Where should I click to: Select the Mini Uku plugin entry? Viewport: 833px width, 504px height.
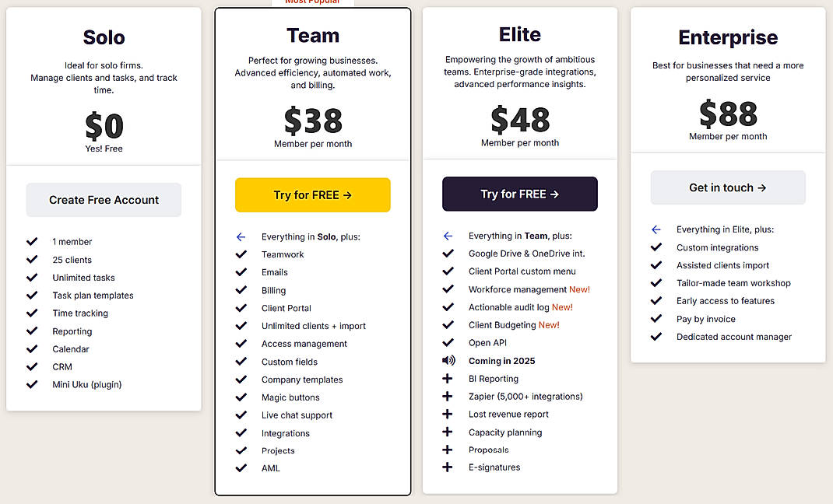click(x=86, y=384)
